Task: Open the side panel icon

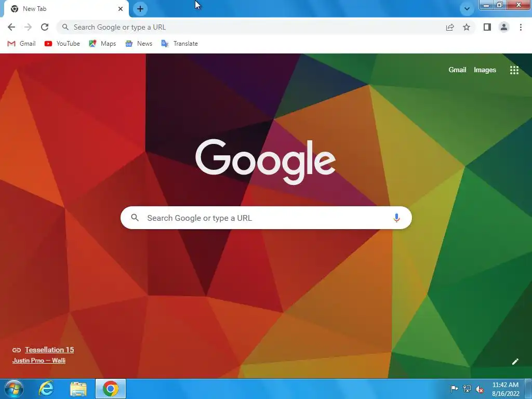Action: [x=487, y=27]
